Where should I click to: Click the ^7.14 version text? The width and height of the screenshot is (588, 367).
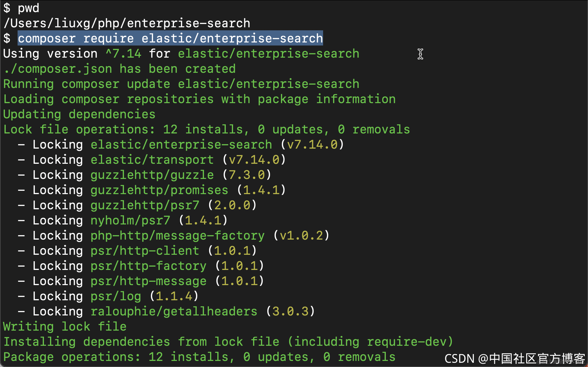123,54
